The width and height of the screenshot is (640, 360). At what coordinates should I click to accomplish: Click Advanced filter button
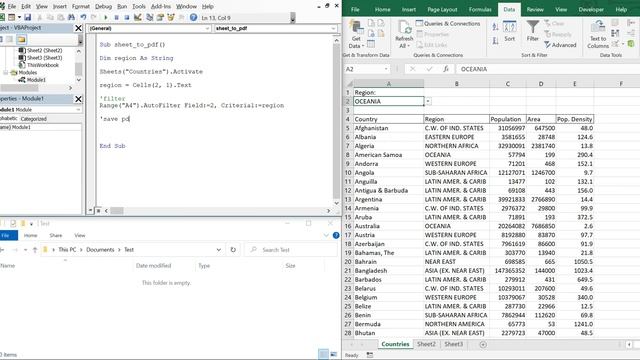[x=560, y=45]
